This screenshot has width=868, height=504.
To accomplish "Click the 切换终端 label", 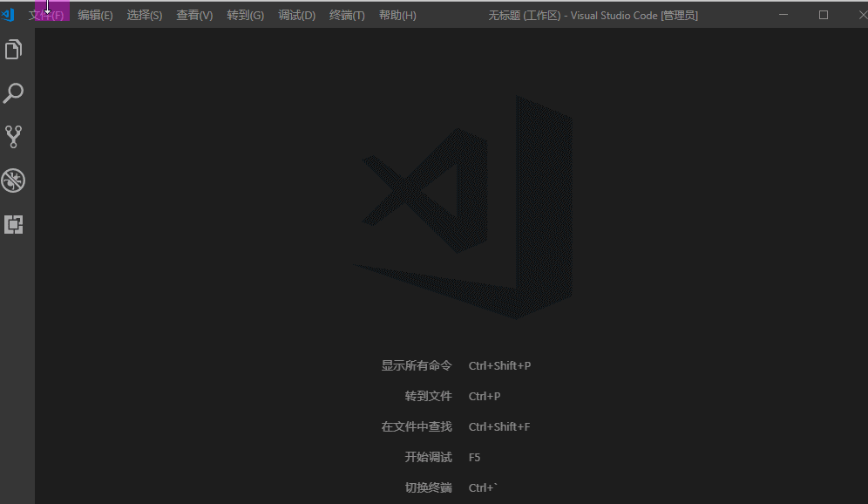I will (x=429, y=487).
